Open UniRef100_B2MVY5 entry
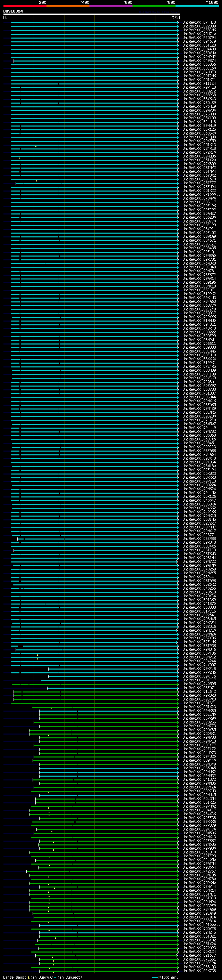Image resolution: width=222 pixels, height=980 pixels. pos(199,573)
